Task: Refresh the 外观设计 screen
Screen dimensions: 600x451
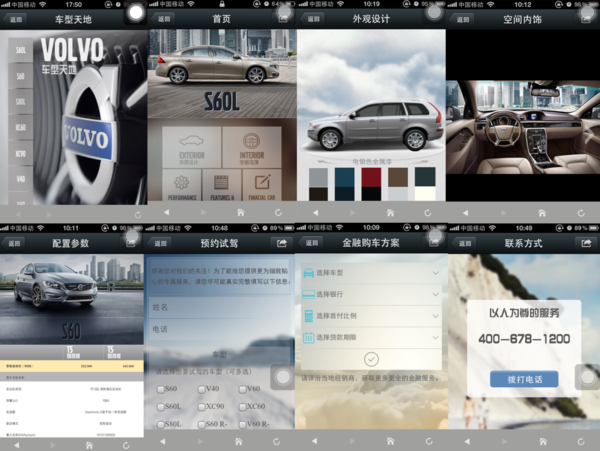Action: [x=427, y=213]
